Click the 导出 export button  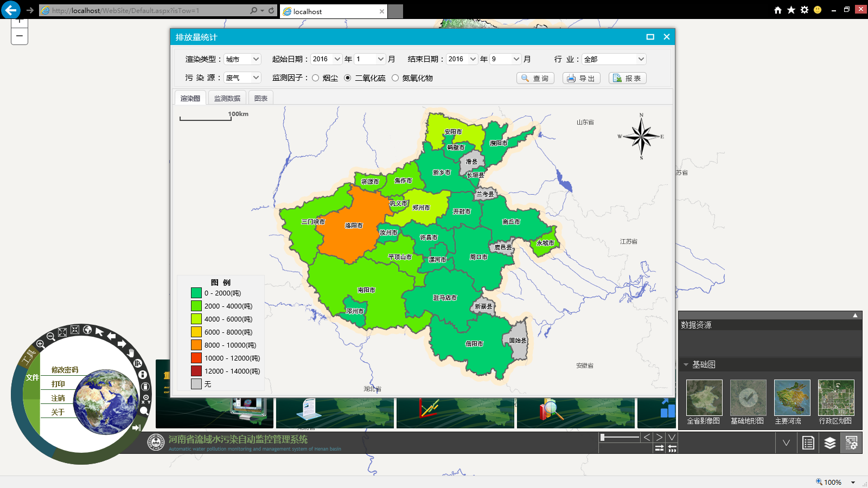coord(581,78)
